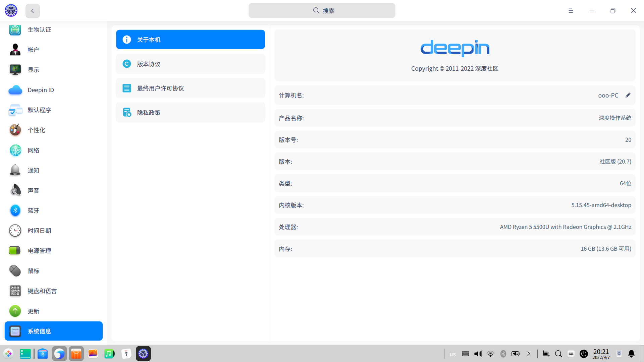
Task: Click the pencil icon to edit computer name ooo-PC
Action: click(628, 95)
